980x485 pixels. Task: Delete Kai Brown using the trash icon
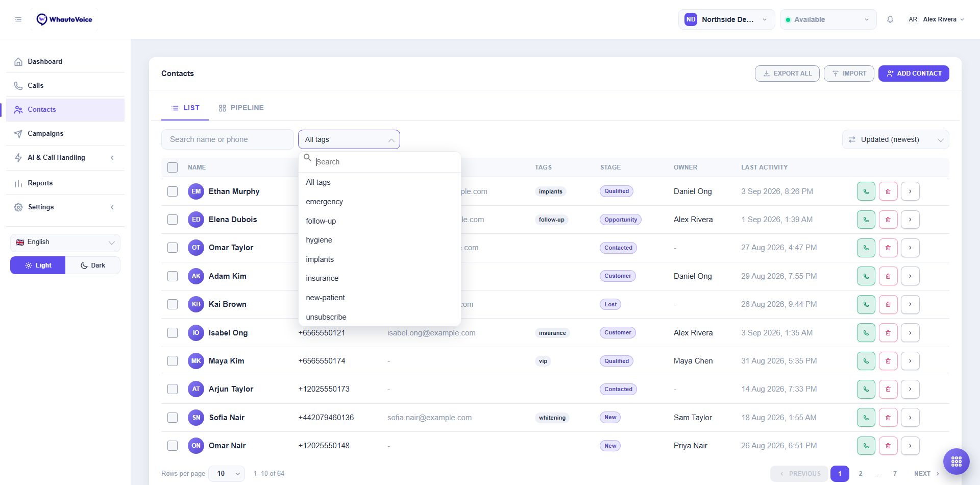point(888,304)
